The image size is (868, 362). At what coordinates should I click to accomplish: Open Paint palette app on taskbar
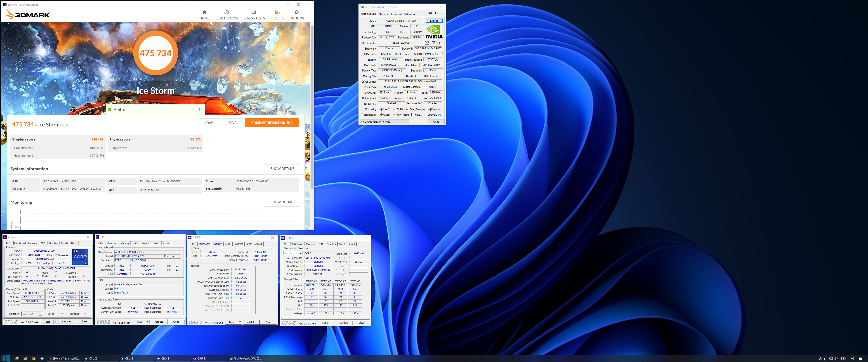pyautogui.click(x=25, y=359)
